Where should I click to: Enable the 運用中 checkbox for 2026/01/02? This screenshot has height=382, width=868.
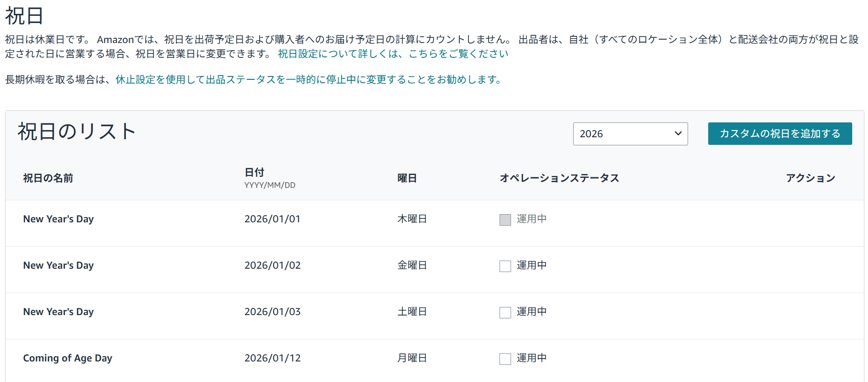(505, 266)
